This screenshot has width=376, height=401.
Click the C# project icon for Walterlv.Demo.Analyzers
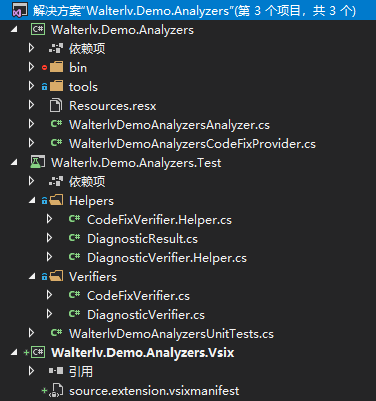click(38, 30)
